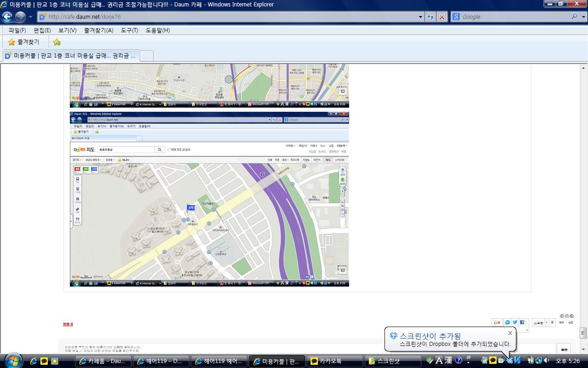Expand the address bar URL dropdown
Screen dimensions: 588x368
pyautogui.click(x=421, y=17)
